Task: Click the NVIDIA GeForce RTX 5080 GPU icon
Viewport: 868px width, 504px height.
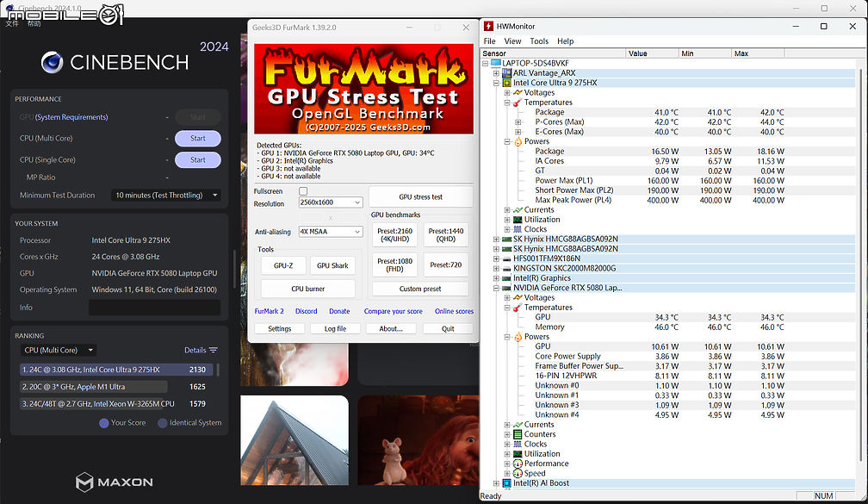Action: tap(506, 288)
